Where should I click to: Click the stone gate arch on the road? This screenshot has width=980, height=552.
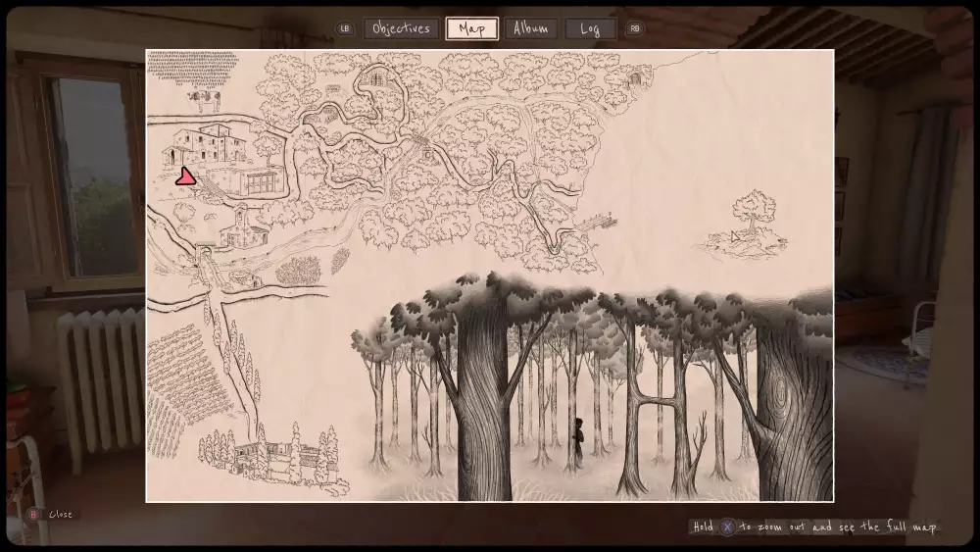[x=205, y=251]
